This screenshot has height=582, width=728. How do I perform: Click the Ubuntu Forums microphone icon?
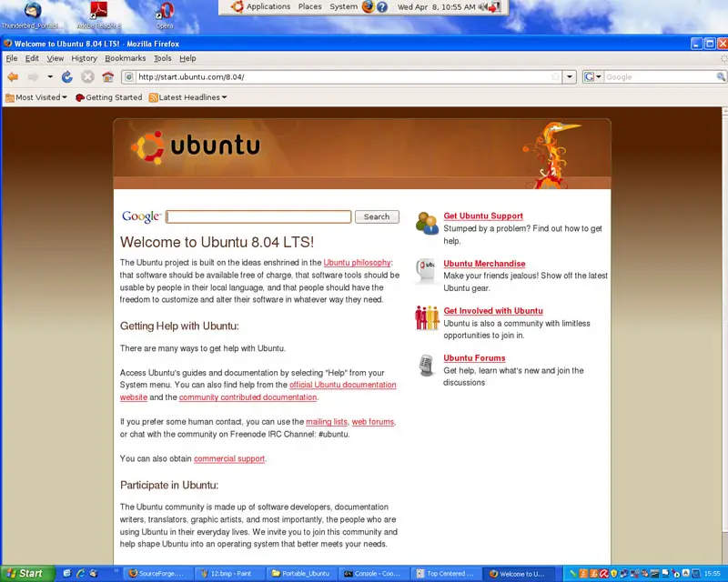pos(426,366)
